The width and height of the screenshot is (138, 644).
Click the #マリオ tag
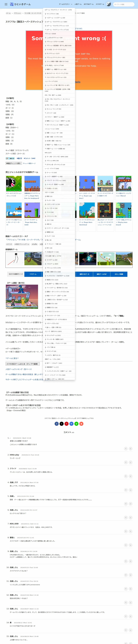tap(9, 244)
